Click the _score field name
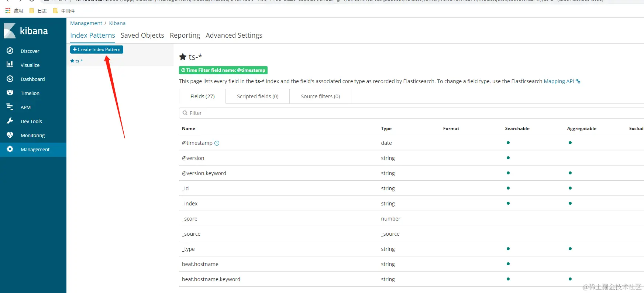 [190, 219]
